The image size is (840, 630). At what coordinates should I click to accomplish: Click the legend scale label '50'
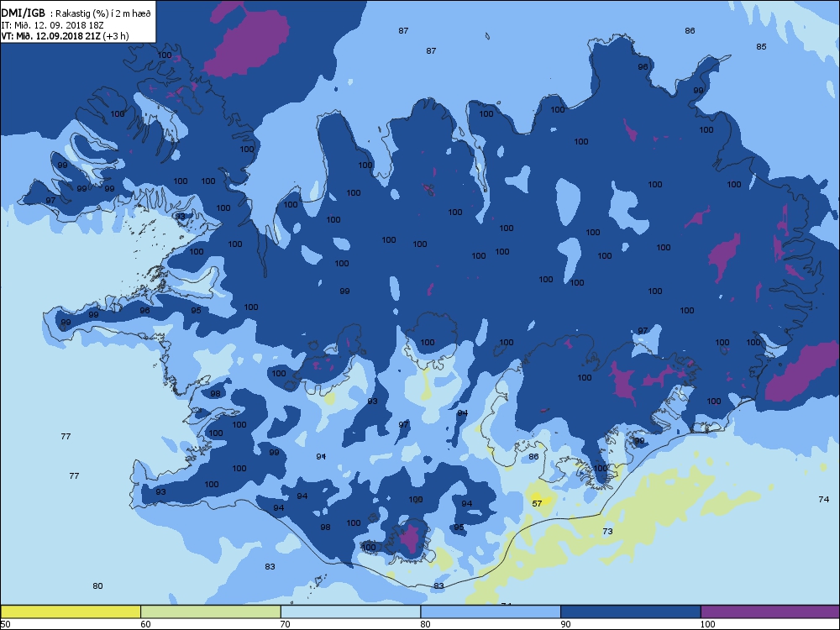tap(5, 623)
